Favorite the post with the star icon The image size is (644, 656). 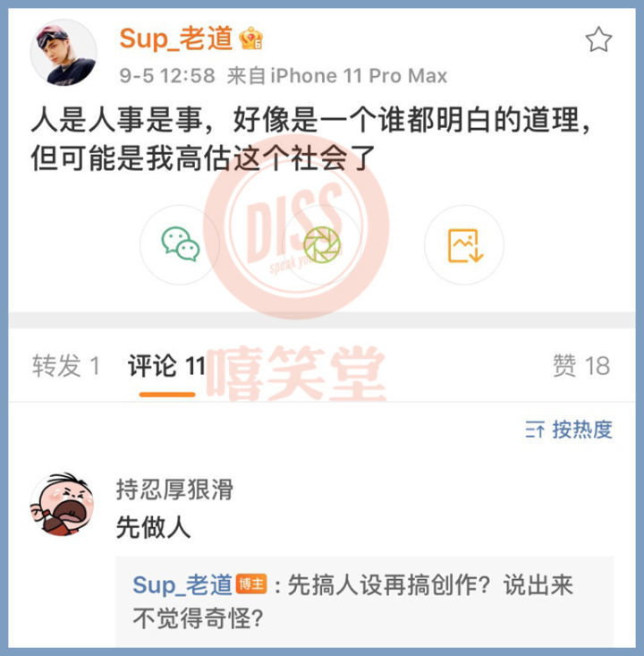(598, 39)
